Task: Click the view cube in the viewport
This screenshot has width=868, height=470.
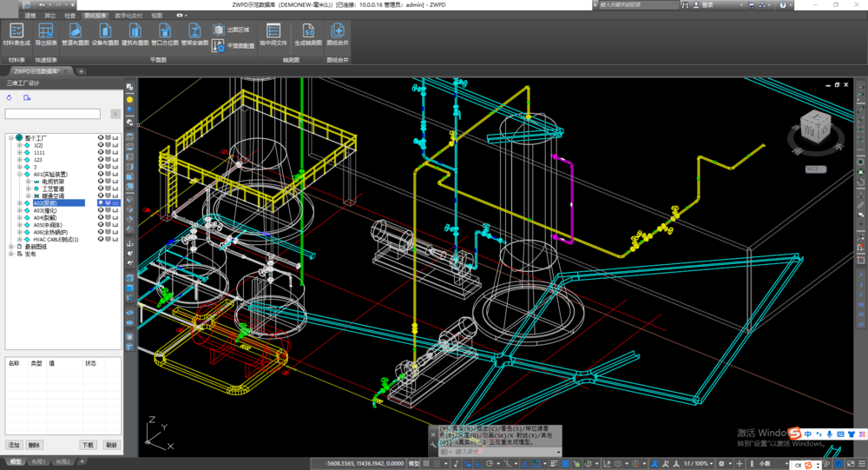Action: click(815, 128)
